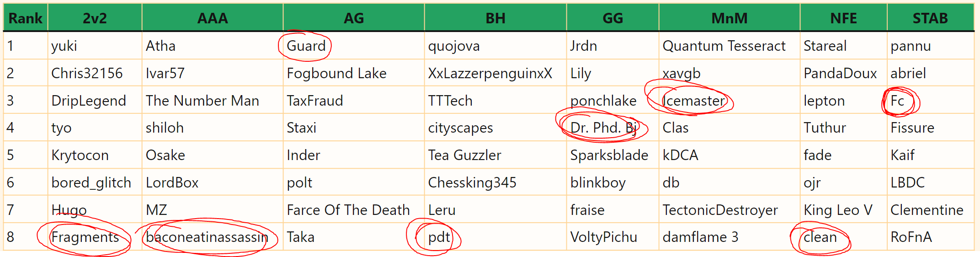Click the Rank column header
This screenshot has height=257, width=980.
tap(25, 18)
